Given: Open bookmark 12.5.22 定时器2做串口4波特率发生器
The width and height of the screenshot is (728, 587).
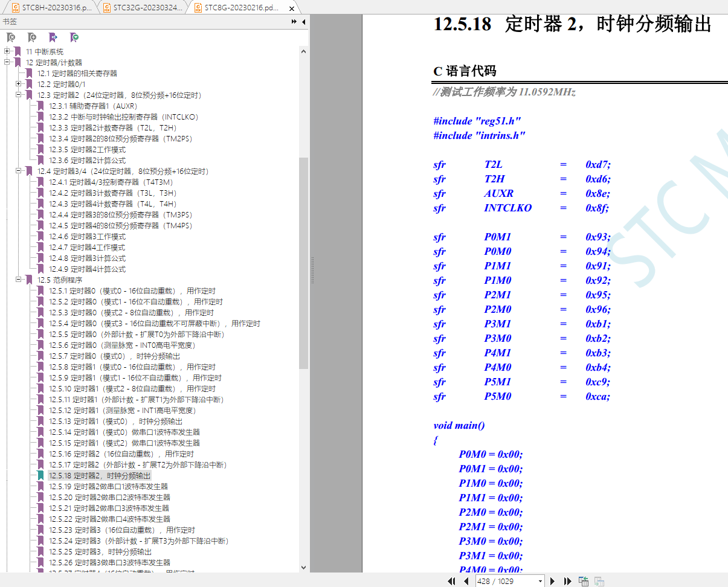Looking at the screenshot, I should [110, 519].
